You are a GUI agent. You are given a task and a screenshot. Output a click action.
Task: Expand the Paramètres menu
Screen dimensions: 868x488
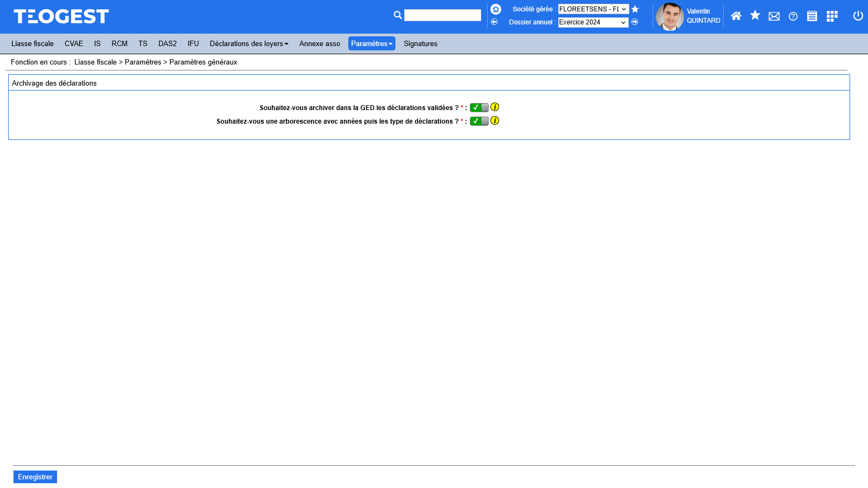pos(372,44)
